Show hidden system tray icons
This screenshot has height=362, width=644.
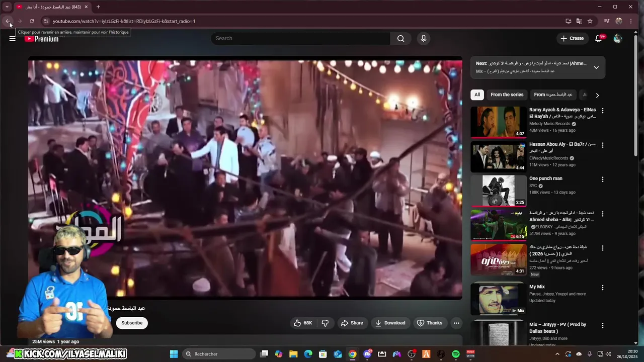pos(557,354)
